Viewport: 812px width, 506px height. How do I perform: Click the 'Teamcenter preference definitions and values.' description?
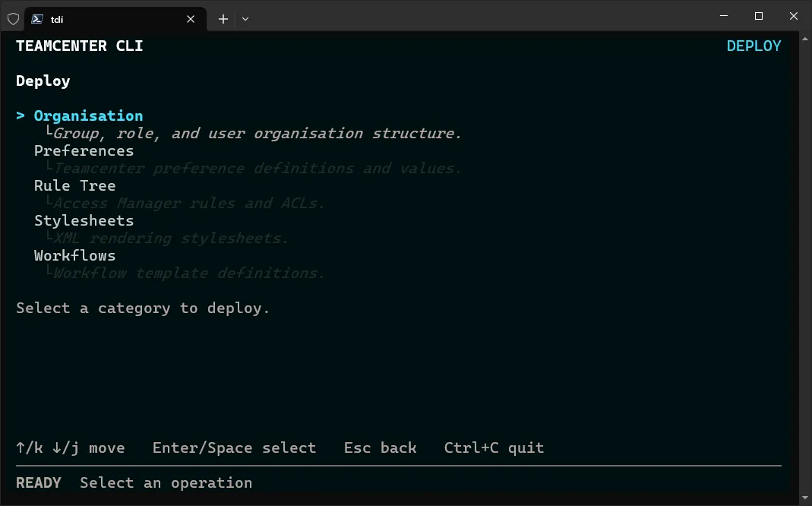pos(258,169)
